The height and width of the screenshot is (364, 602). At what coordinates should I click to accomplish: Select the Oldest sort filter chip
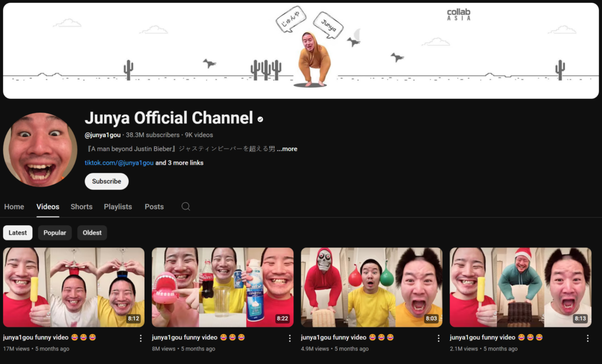92,233
